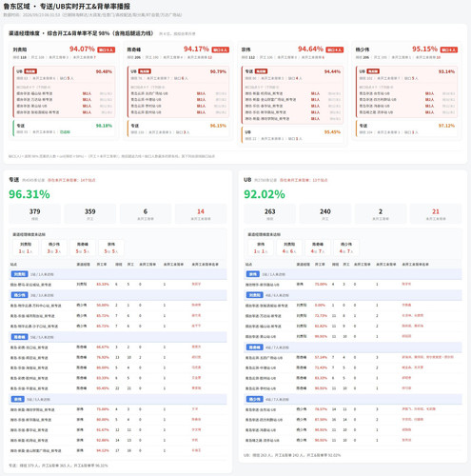The image size is (471, 476).
Task: Click the 杨少伟 summary chip in 专送 panel
Action: coord(54,248)
